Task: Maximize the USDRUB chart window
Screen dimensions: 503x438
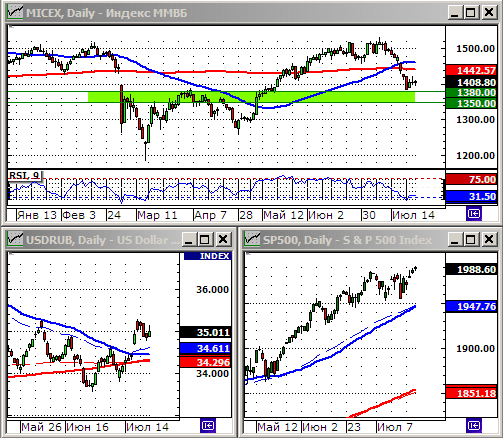Action: pyautogui.click(x=205, y=239)
